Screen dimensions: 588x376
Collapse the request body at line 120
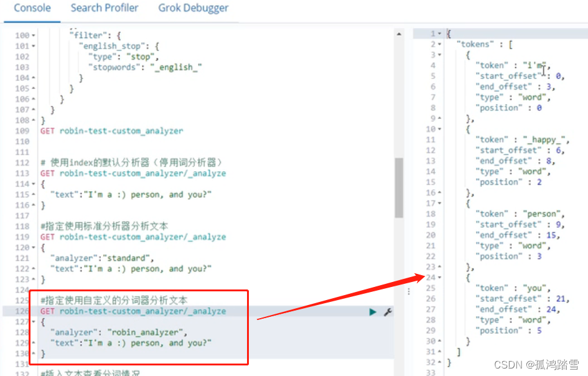pyautogui.click(x=34, y=248)
